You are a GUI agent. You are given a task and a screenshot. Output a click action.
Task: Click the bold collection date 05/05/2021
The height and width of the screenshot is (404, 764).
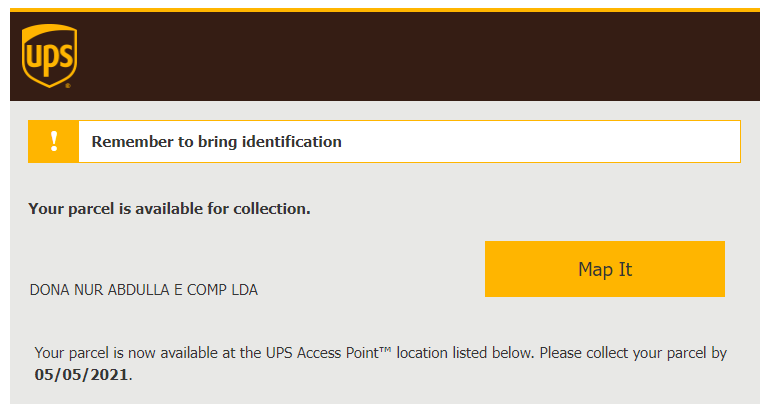coord(81,374)
